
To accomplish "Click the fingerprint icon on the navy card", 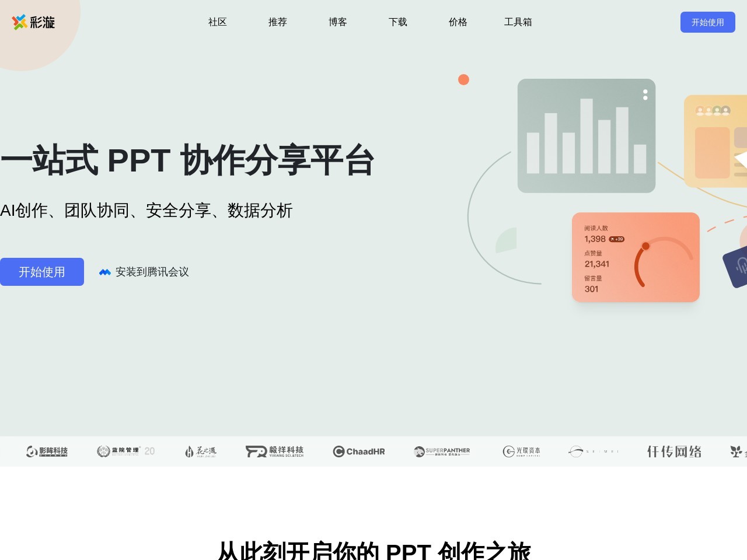I will pyautogui.click(x=741, y=267).
